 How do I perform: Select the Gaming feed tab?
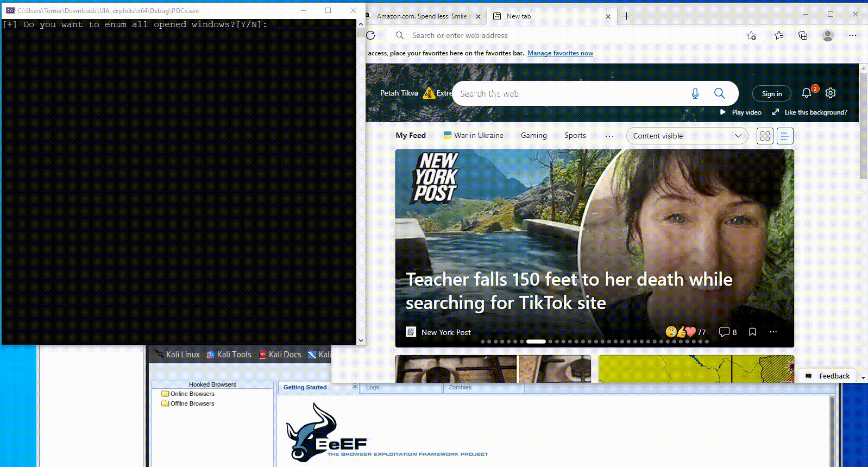[533, 136]
